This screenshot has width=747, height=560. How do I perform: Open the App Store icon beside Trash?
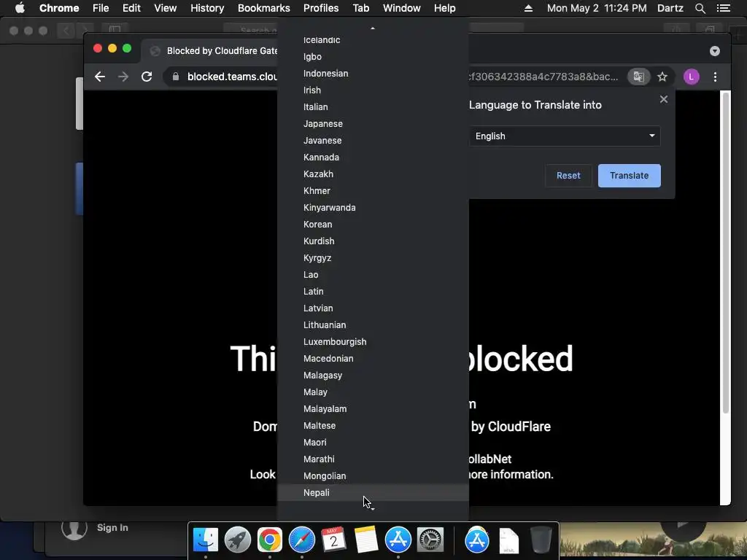point(477,540)
